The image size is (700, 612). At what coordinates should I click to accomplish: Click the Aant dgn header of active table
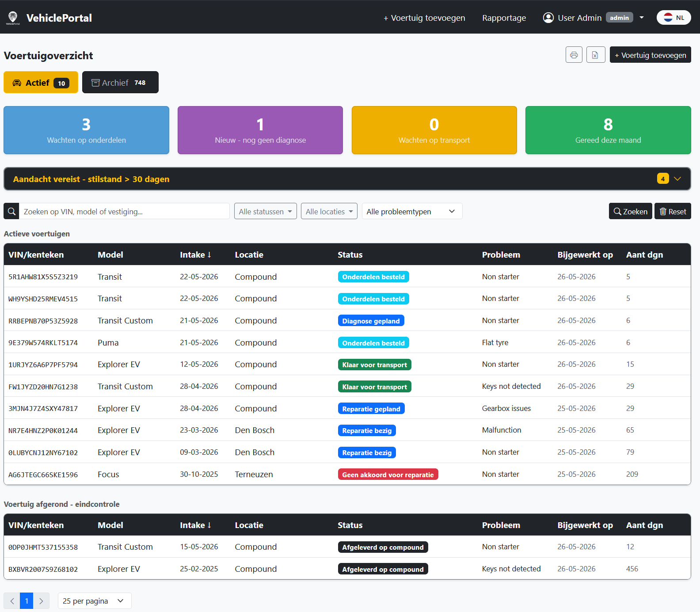[x=644, y=255]
